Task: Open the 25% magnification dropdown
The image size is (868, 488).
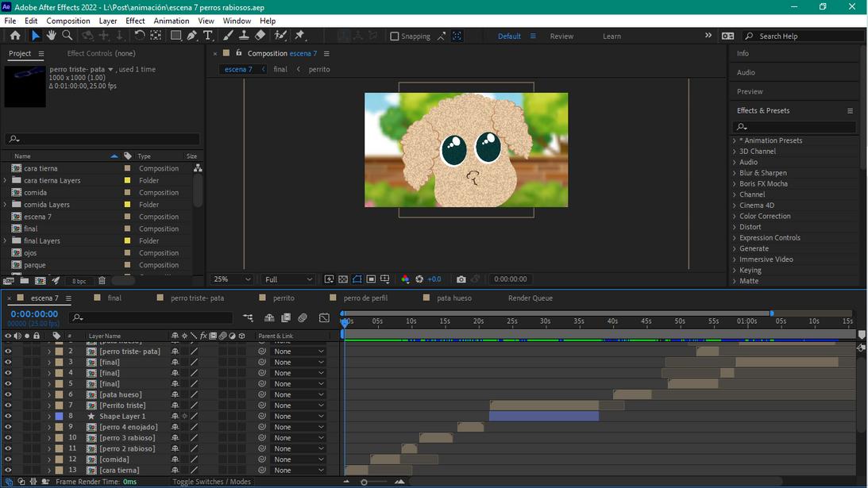Action: [232, 279]
